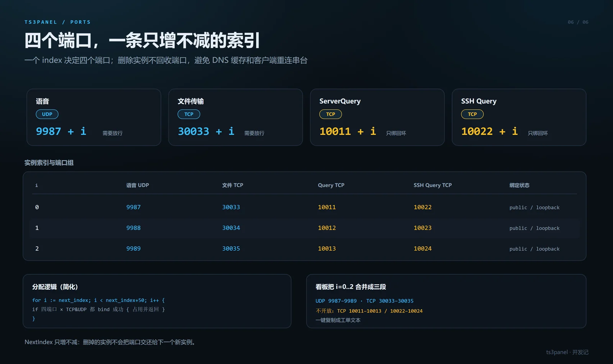Screen dimensions: 613x364
Task: Click the TCP badge under SSH Query
Action: (472, 114)
